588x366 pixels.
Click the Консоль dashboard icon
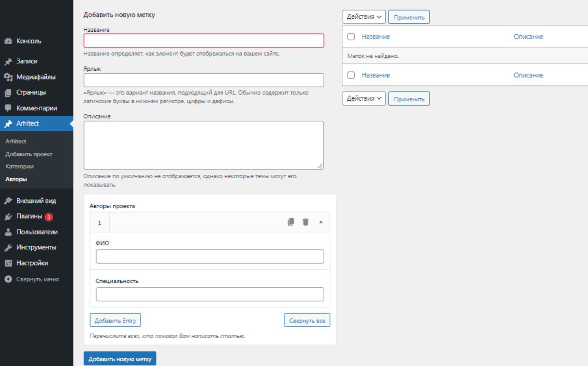point(8,41)
